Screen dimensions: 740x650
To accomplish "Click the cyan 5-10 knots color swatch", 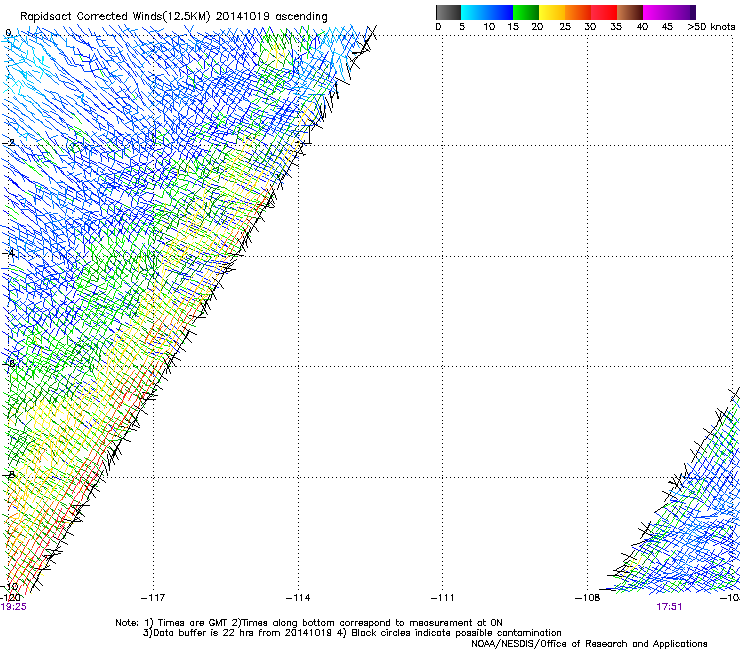I will click(474, 12).
